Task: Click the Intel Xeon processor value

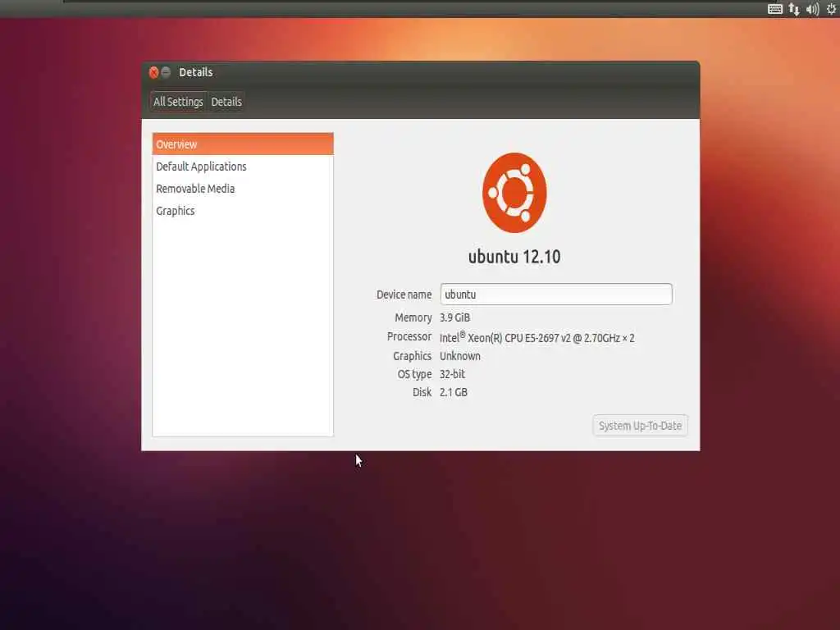Action: pyautogui.click(x=536, y=337)
